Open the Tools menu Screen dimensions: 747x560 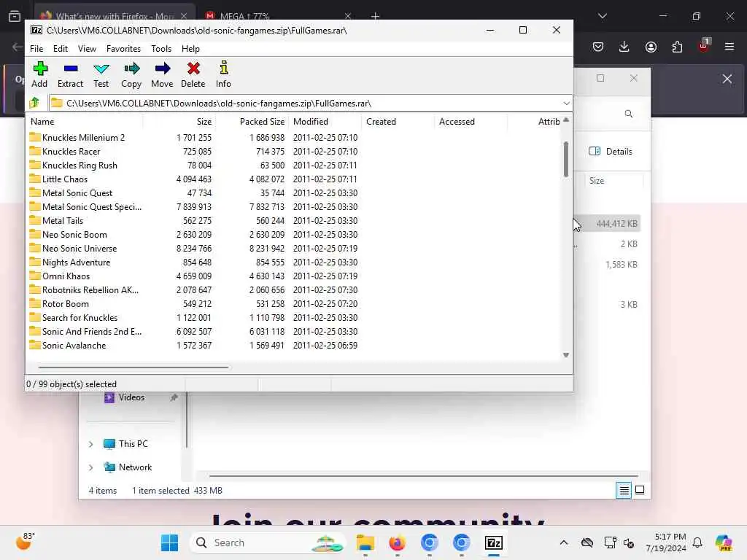tap(161, 49)
